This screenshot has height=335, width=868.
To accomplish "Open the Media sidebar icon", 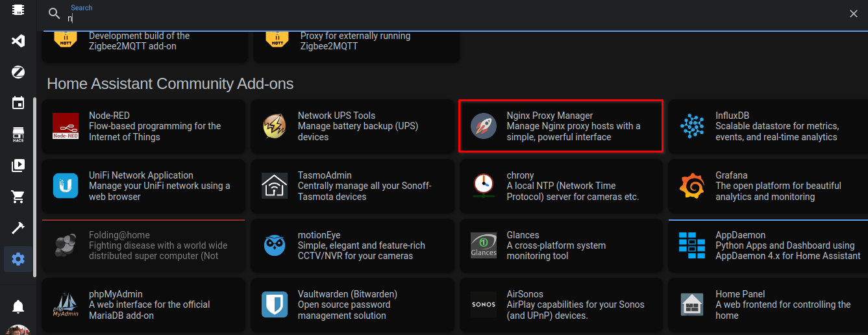I will tap(18, 166).
